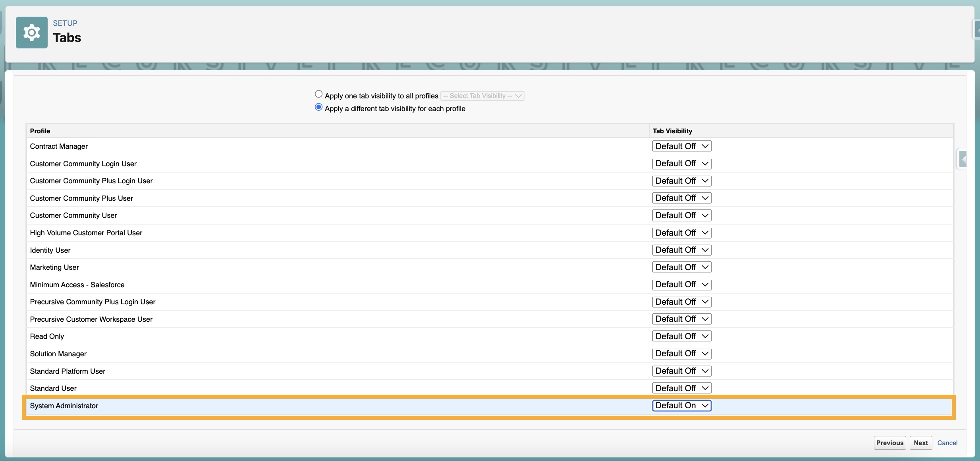Click the side panel collapse arrow
The image size is (980, 461).
[x=963, y=159]
